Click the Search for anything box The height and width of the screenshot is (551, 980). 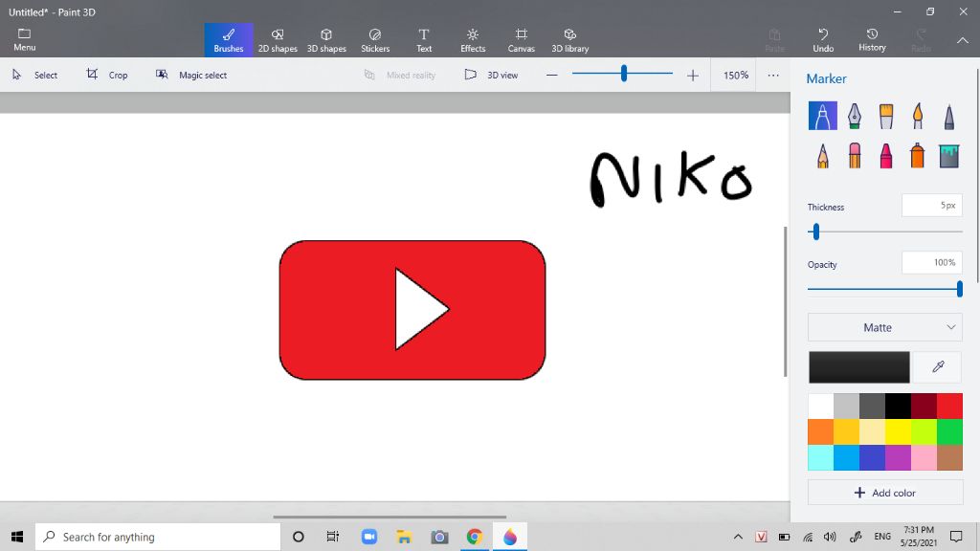(158, 537)
